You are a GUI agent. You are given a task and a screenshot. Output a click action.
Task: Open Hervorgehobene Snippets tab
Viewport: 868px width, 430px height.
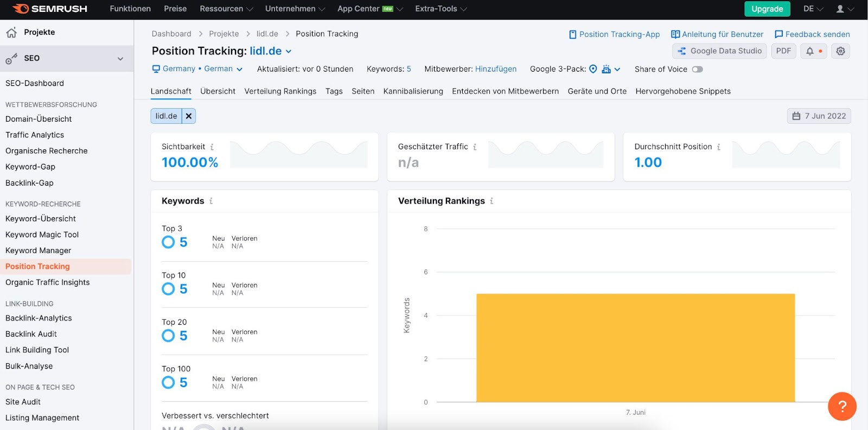point(683,91)
